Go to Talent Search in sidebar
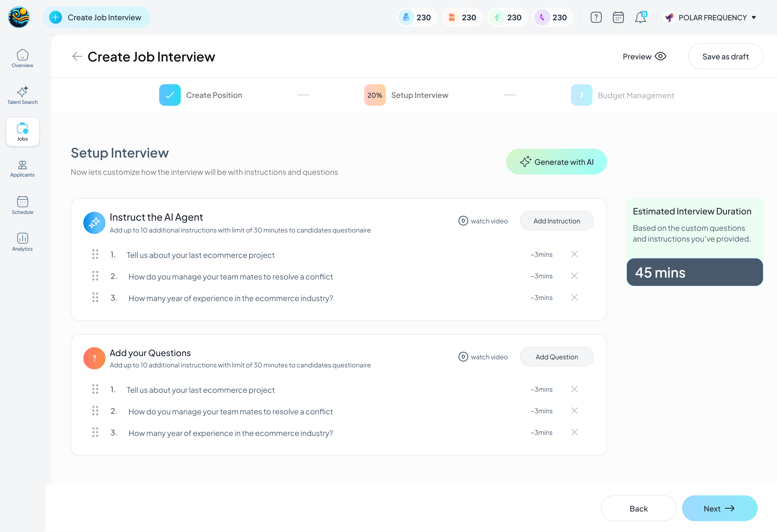This screenshot has height=532, width=777. coord(22,95)
